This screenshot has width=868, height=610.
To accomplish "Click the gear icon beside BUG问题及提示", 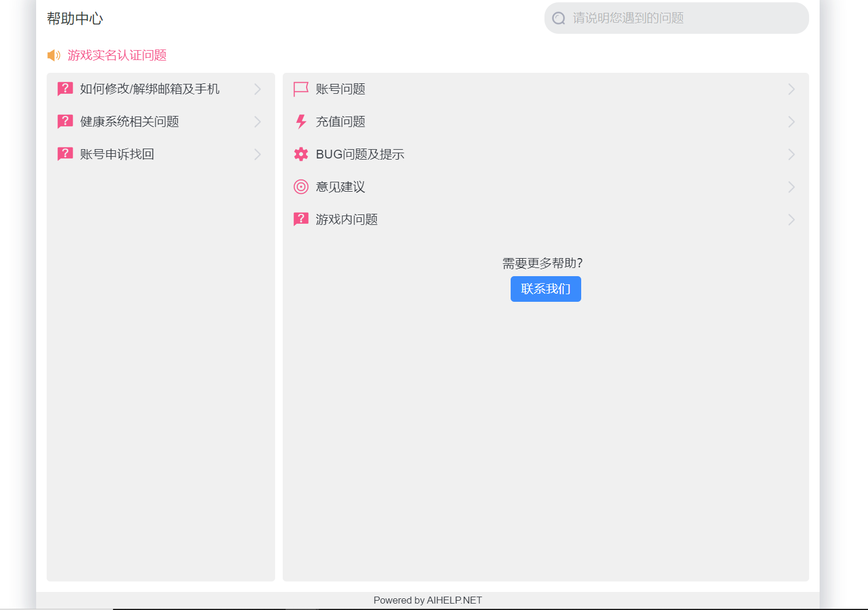I will (301, 154).
